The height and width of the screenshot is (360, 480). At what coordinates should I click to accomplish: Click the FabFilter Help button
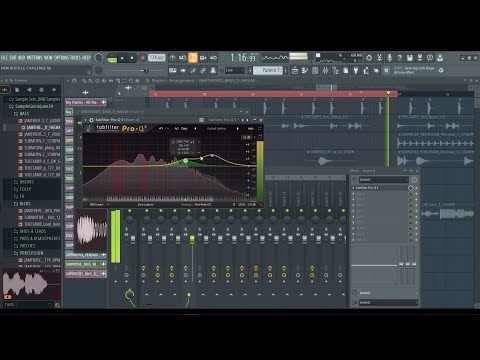(x=250, y=128)
